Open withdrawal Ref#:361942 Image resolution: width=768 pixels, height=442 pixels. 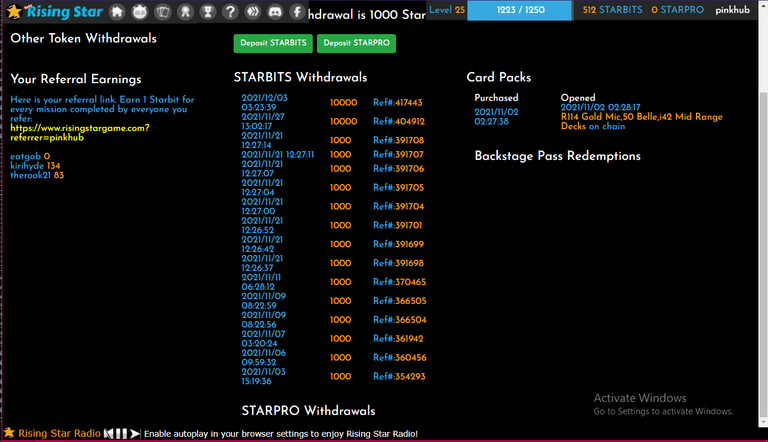(x=398, y=339)
